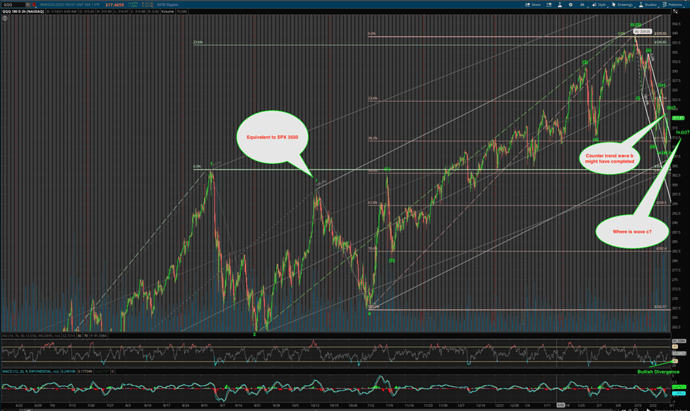Click the highlighted date marker on time axis
The image size is (690, 411).
coord(560,405)
